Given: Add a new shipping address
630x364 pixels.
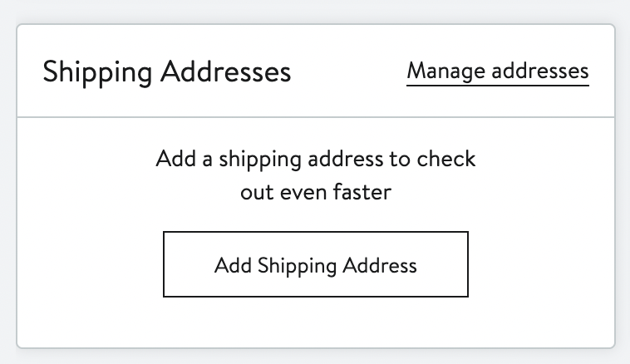Looking at the screenshot, I should [315, 265].
